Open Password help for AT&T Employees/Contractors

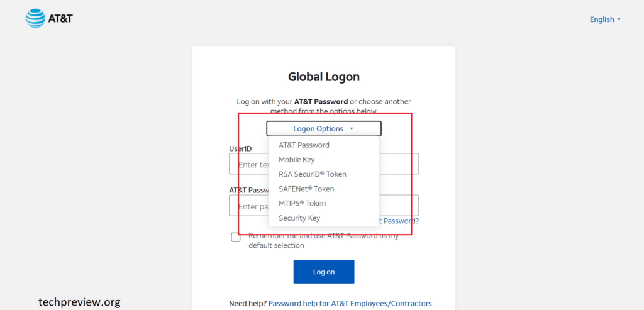[350, 304]
